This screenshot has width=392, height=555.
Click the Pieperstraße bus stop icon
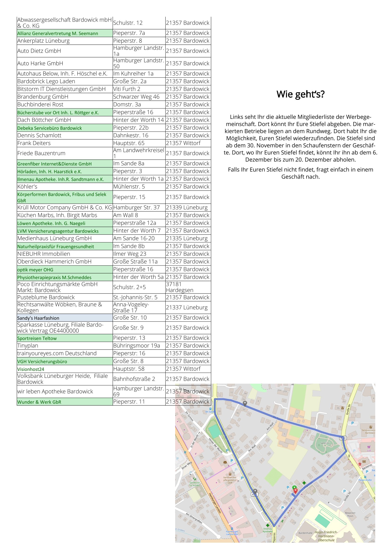pyautogui.click(x=365, y=477)
